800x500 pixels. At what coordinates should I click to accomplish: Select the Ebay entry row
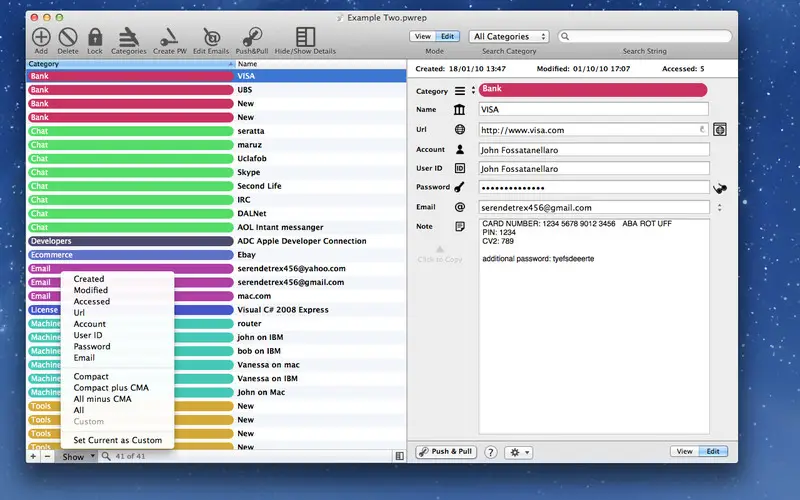[217, 255]
